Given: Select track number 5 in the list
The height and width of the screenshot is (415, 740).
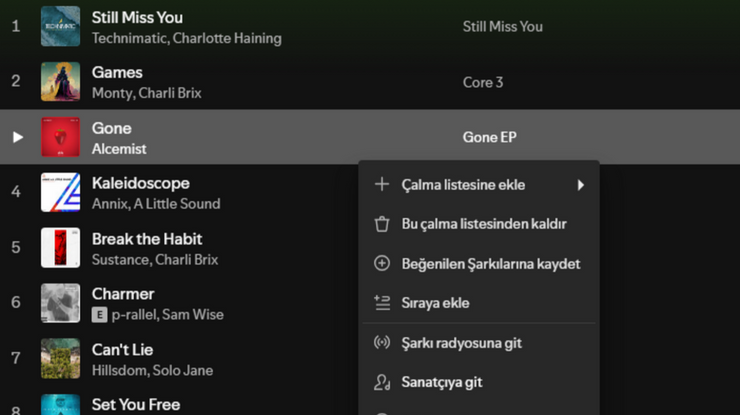Looking at the screenshot, I should click(16, 247).
